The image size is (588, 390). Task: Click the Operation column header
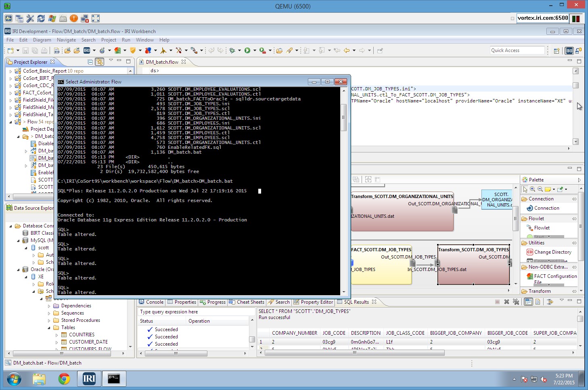(217, 321)
